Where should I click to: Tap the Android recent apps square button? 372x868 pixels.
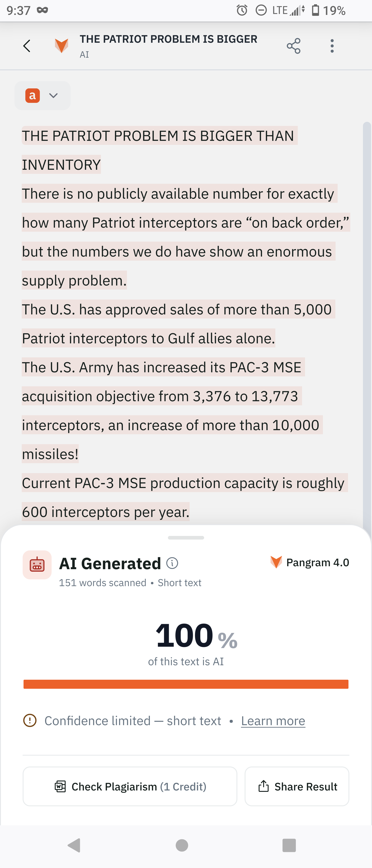[289, 845]
